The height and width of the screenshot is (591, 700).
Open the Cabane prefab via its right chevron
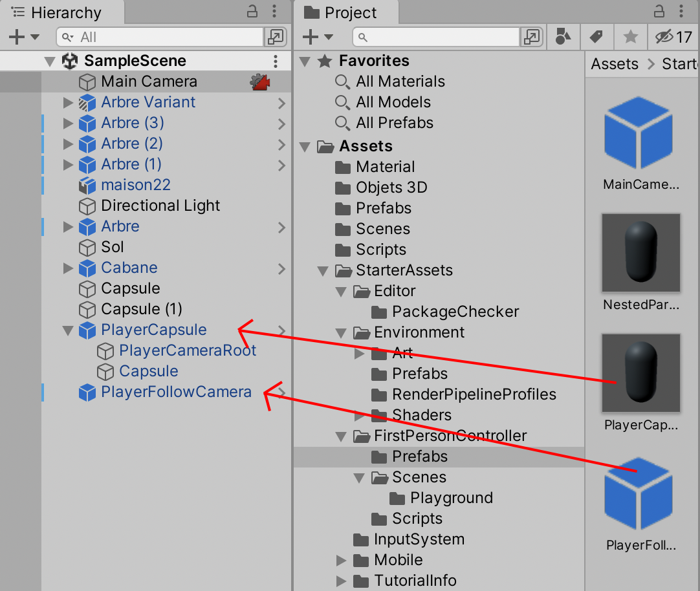click(281, 268)
